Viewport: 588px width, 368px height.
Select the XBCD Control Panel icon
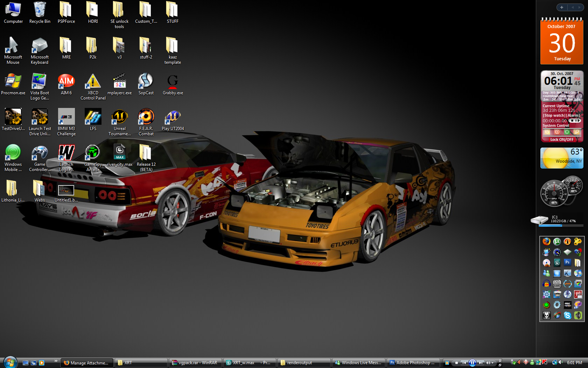pyautogui.click(x=93, y=87)
